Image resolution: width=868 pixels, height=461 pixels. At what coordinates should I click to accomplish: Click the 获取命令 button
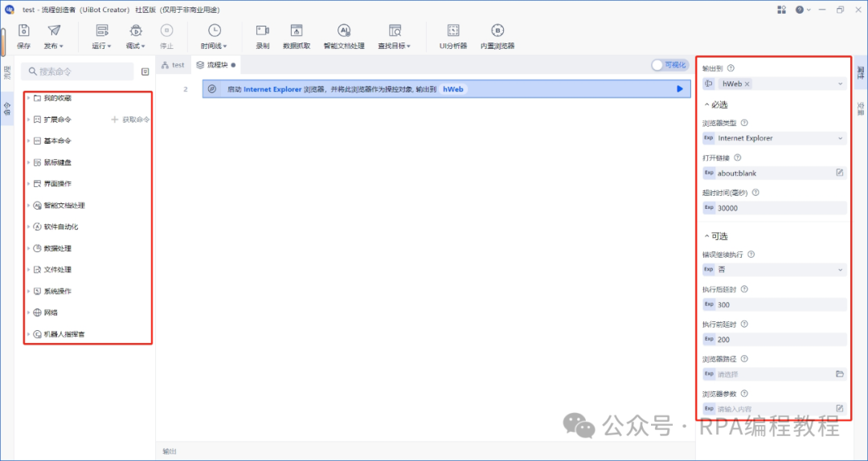[x=131, y=119]
